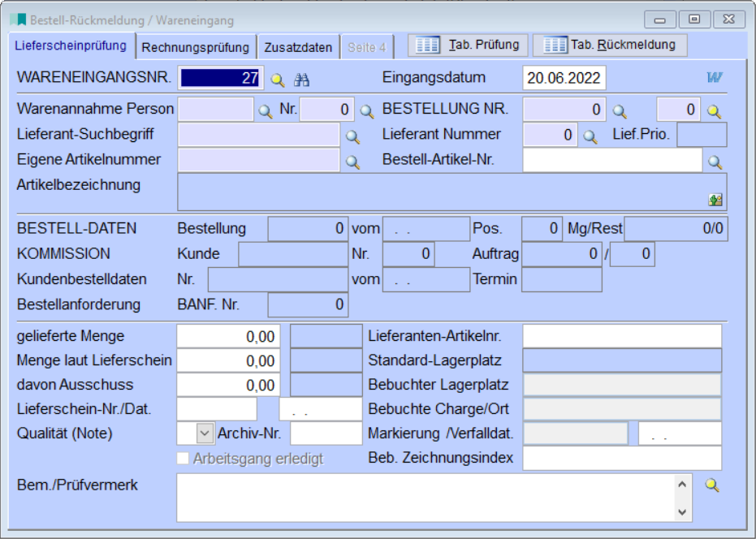
Task: Switch to the Rechnungsprüfung tab
Action: (x=196, y=48)
